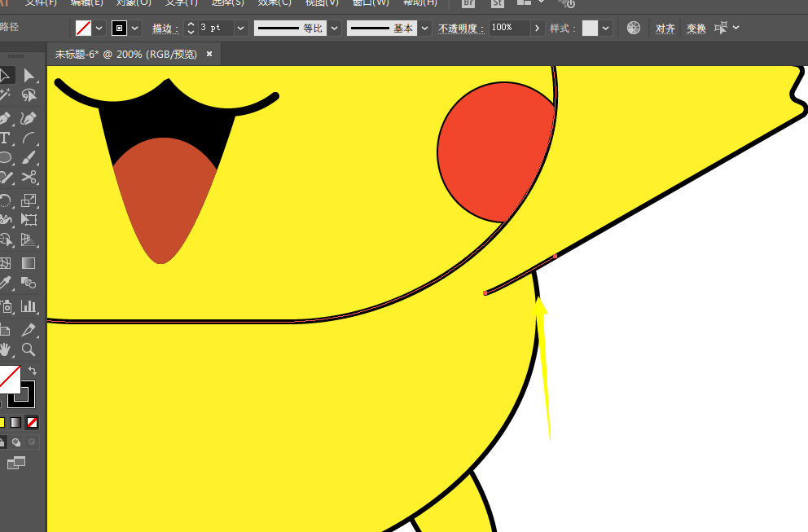
Task: Switch to Draw Inside mode
Action: tap(32, 442)
